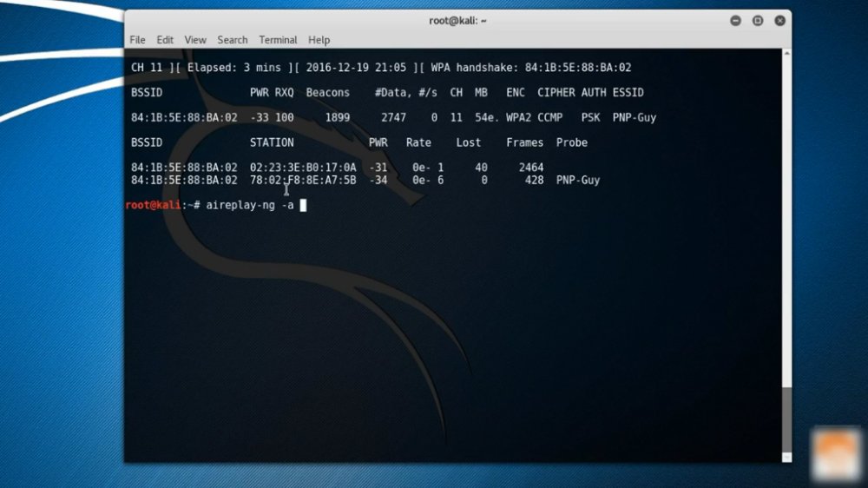
Task: Click the Probe column header
Action: [x=572, y=142]
